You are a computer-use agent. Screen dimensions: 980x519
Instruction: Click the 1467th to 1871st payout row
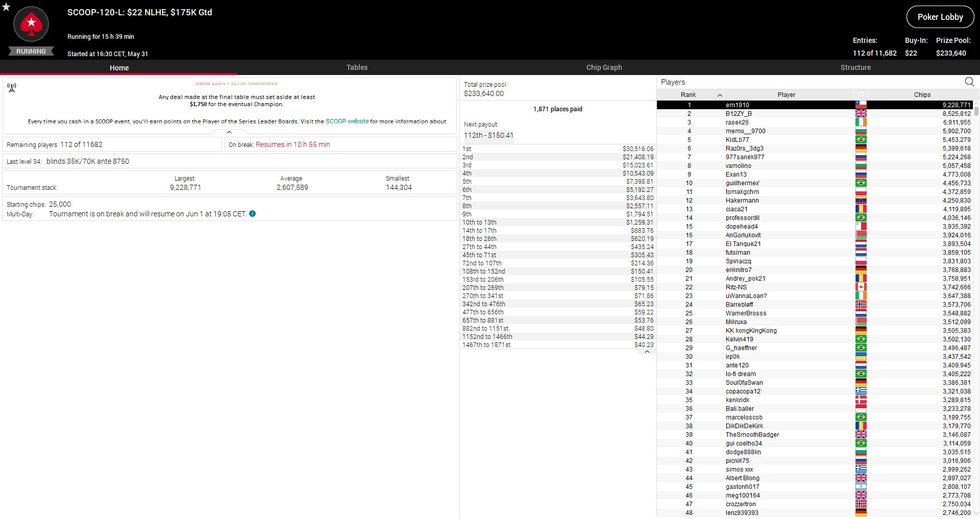coord(558,345)
